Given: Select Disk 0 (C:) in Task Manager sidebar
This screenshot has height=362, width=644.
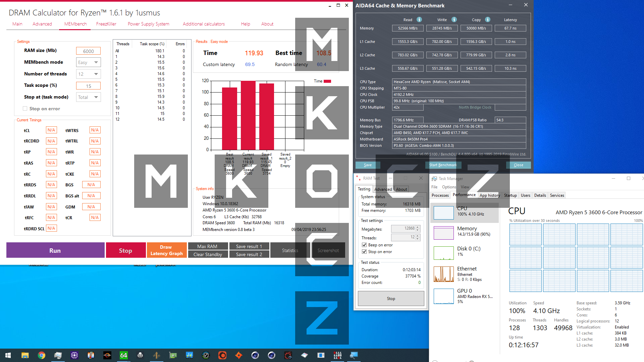Looking at the screenshot, I should click(x=465, y=253).
